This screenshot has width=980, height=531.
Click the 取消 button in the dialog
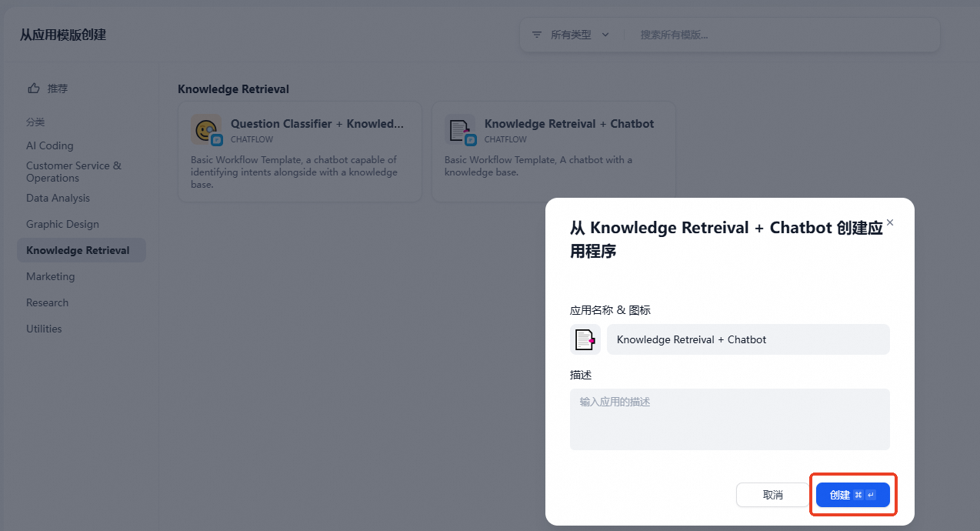pos(772,495)
